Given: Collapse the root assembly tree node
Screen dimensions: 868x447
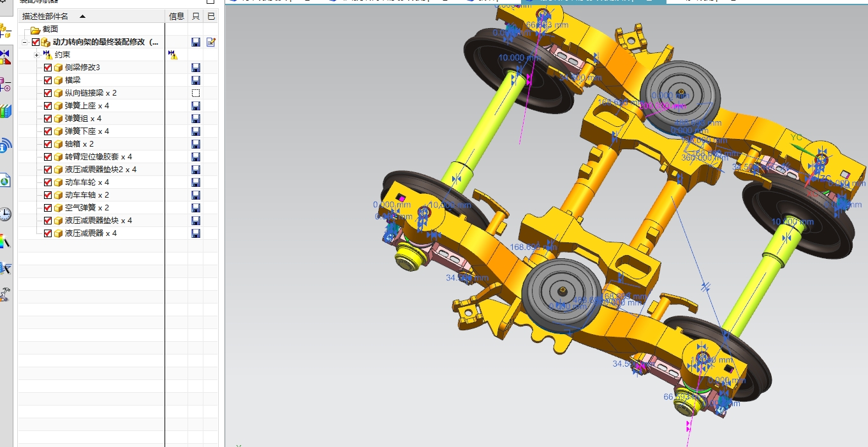Looking at the screenshot, I should (x=25, y=42).
